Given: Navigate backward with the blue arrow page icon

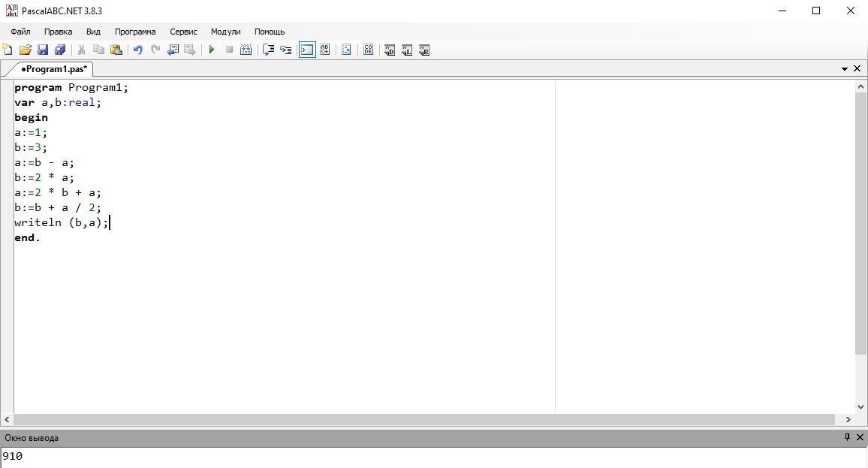Looking at the screenshot, I should (x=173, y=50).
